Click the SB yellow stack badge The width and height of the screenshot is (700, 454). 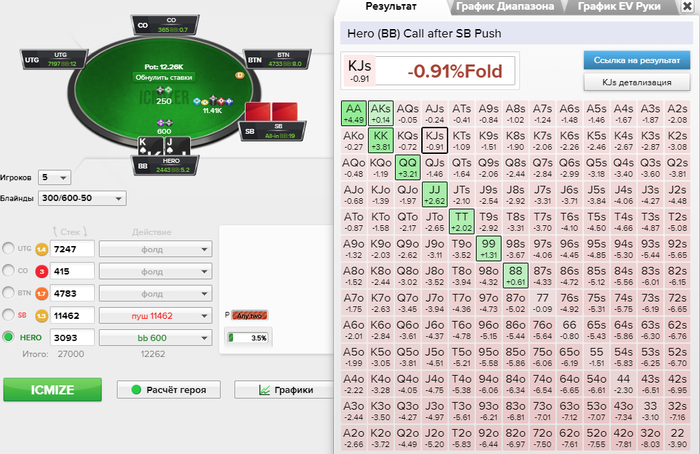42,316
